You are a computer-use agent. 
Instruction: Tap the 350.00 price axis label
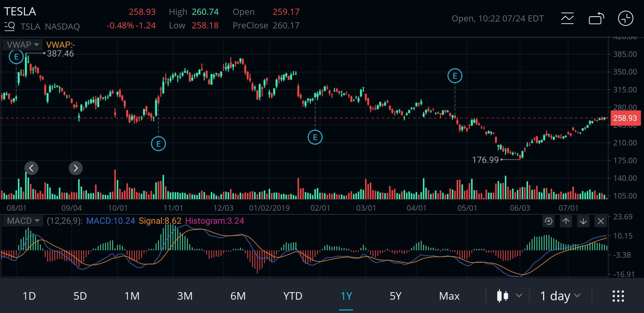[625, 72]
